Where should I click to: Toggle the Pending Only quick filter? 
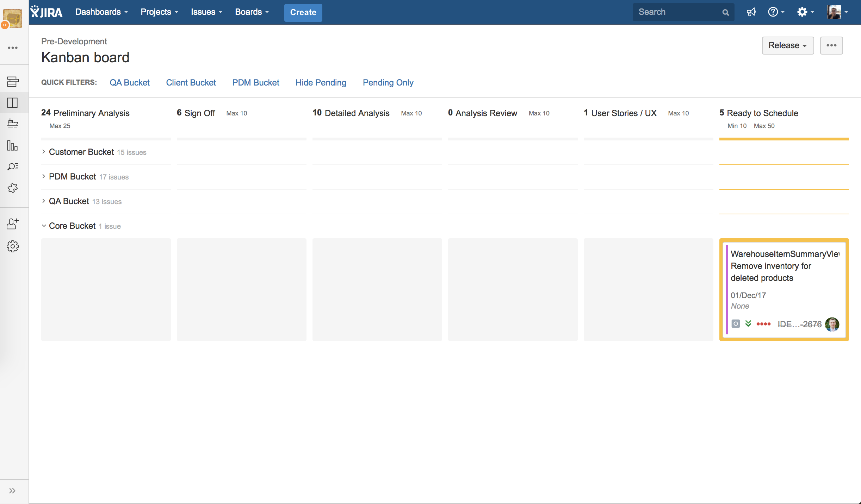(388, 82)
